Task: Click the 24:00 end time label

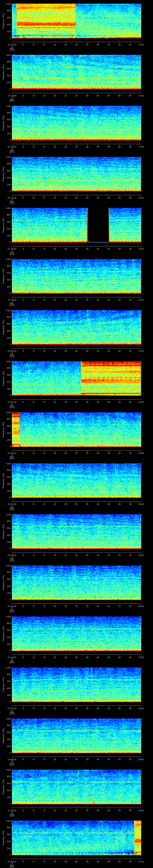Action: (x=141, y=504)
